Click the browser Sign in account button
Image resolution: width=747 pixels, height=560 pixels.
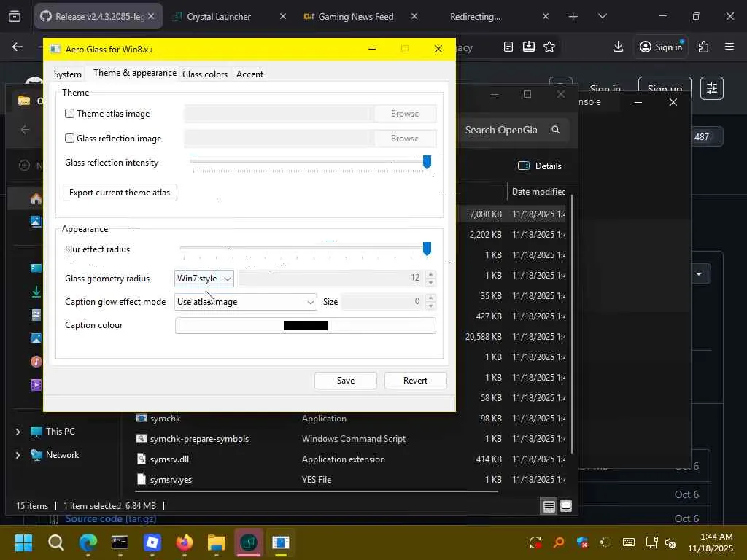(x=661, y=47)
